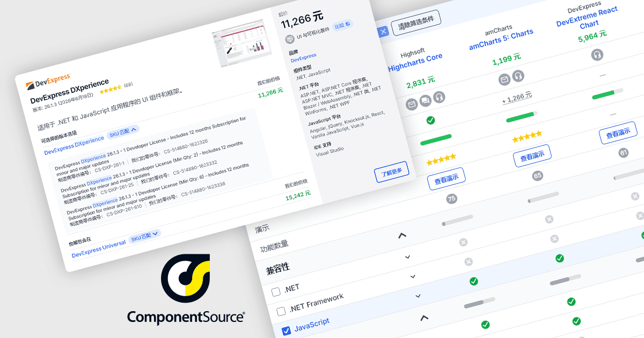Open the Highcharts Core product link
The height and width of the screenshot is (338, 644).
click(x=415, y=62)
